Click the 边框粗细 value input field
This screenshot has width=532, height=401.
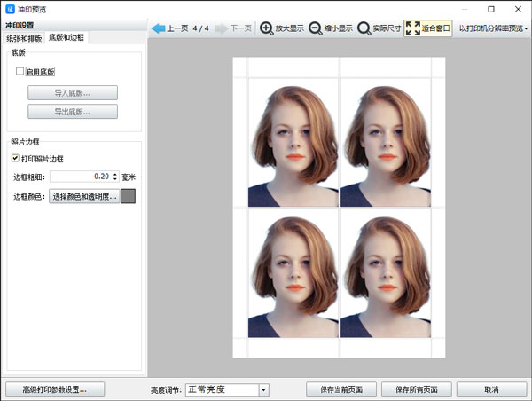point(80,177)
